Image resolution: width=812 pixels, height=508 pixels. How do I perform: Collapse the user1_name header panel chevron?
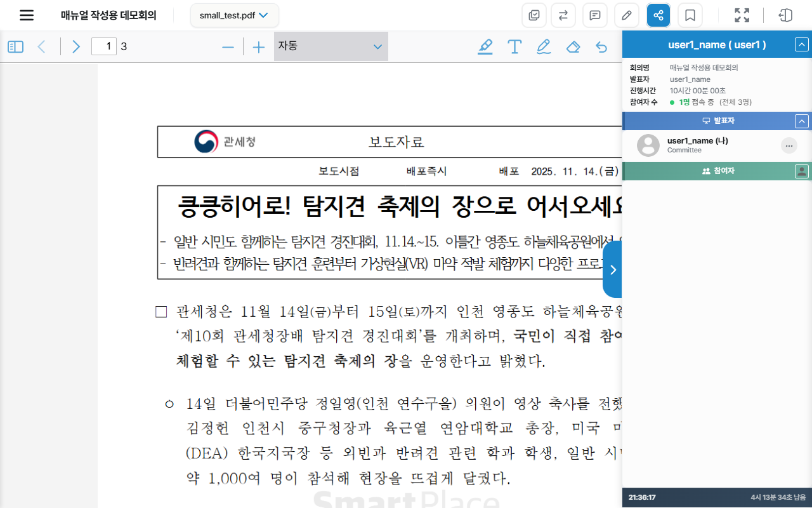(x=802, y=44)
